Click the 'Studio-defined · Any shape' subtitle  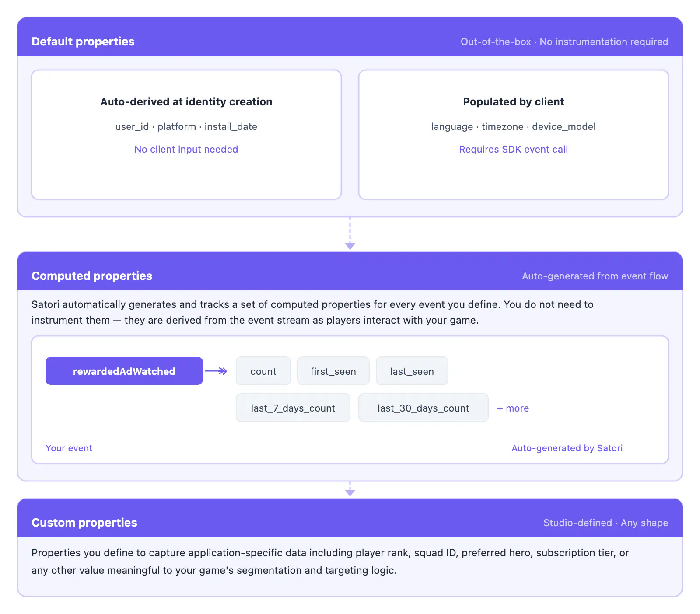[x=605, y=523]
